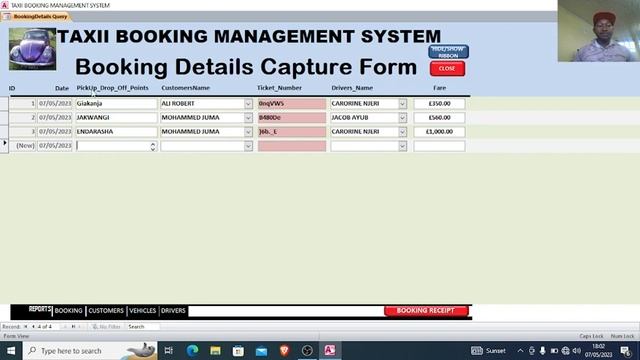Expand driver dropdown in ENDARASHA row
This screenshot has width=640, height=360.
(402, 132)
